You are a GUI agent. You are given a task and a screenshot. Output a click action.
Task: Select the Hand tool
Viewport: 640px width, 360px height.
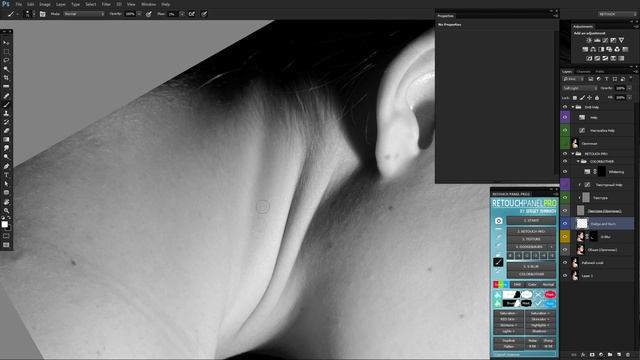coord(6,202)
